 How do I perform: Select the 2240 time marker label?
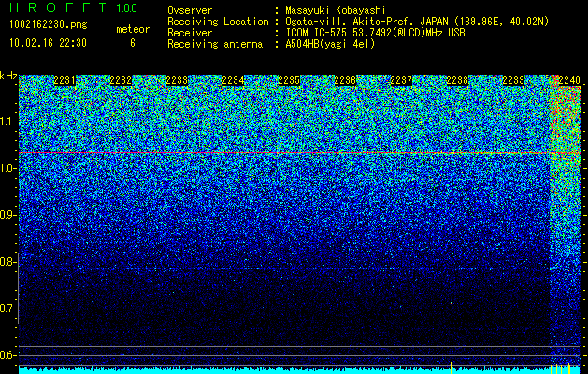pos(569,80)
